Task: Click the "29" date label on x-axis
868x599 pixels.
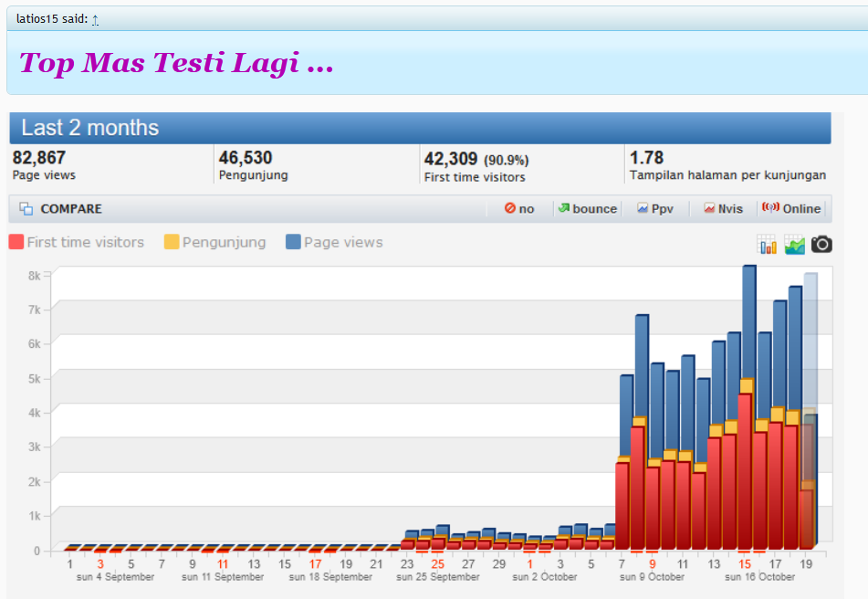Action: 499,564
